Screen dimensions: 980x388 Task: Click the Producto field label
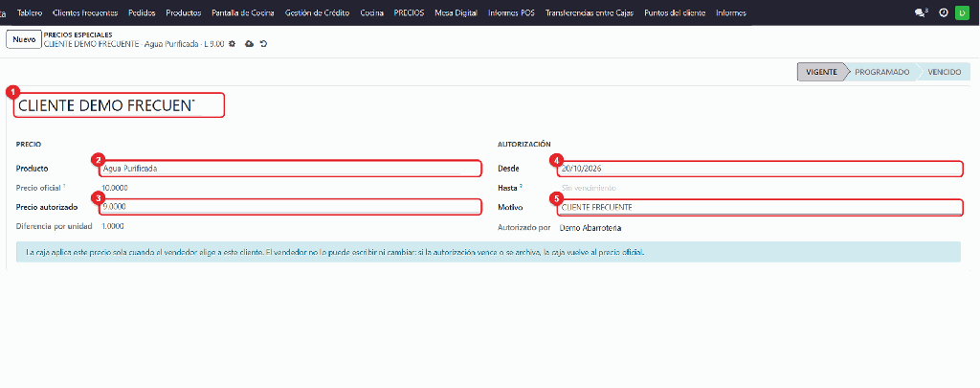click(33, 169)
